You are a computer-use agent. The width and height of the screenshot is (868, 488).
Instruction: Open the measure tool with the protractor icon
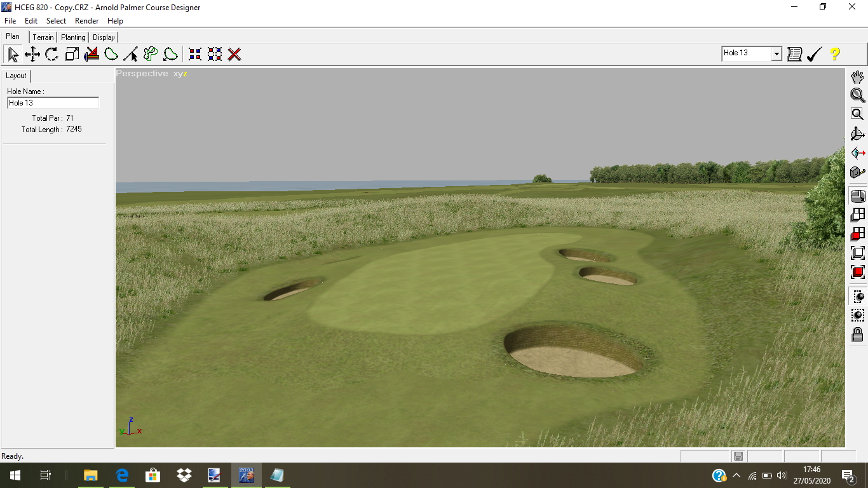click(x=91, y=54)
